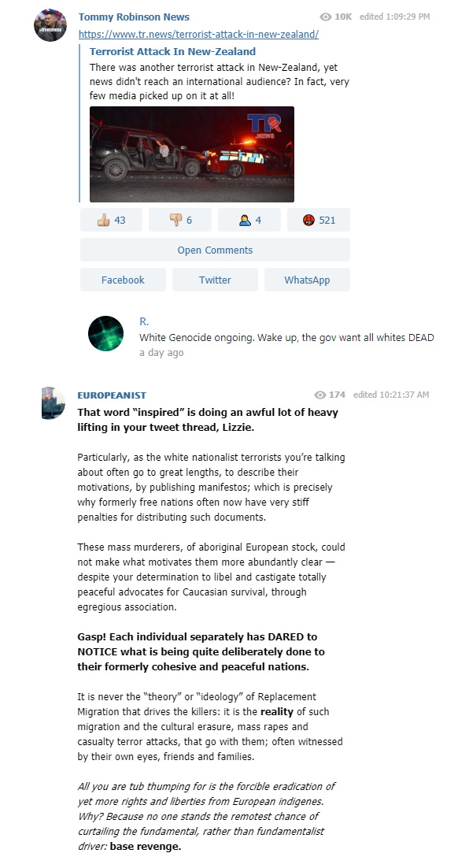Open Comments on the Tommy Robinson post
The height and width of the screenshot is (868, 469).
pos(215,250)
